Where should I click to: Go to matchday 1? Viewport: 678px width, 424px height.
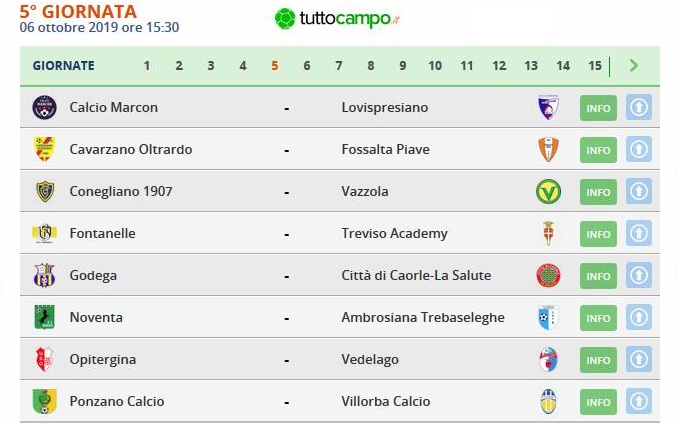click(147, 66)
